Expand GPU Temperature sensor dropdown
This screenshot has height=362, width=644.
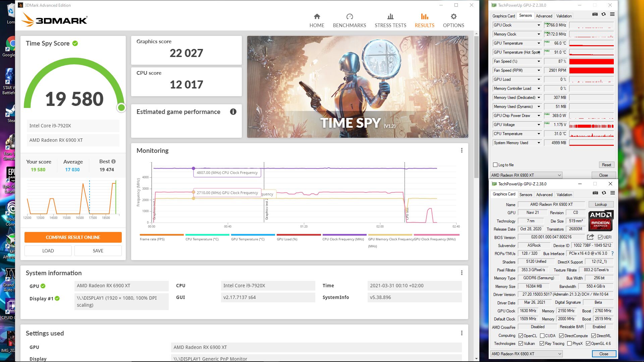pos(539,43)
